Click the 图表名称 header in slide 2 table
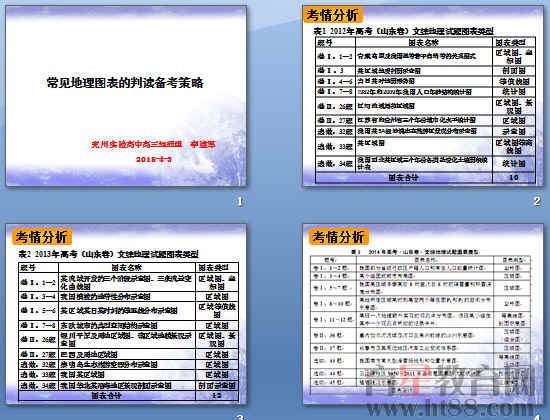 [424, 42]
